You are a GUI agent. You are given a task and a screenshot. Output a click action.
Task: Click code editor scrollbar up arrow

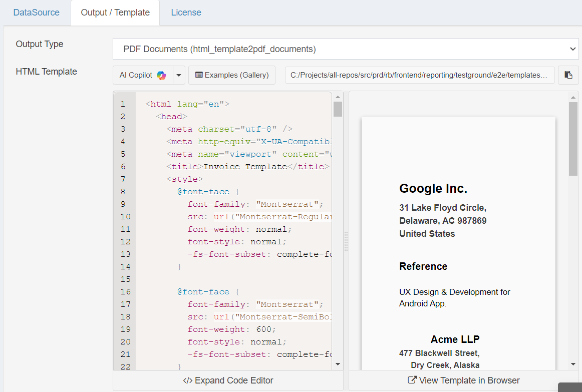(338, 97)
